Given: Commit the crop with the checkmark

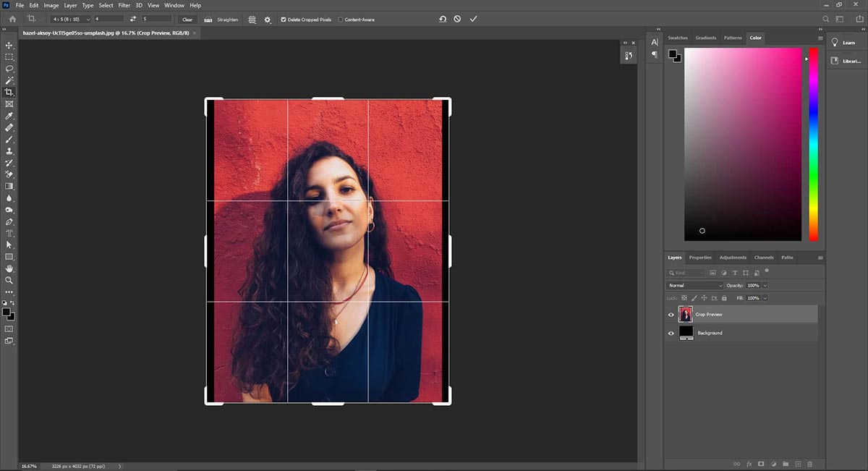Looking at the screenshot, I should tap(474, 19).
